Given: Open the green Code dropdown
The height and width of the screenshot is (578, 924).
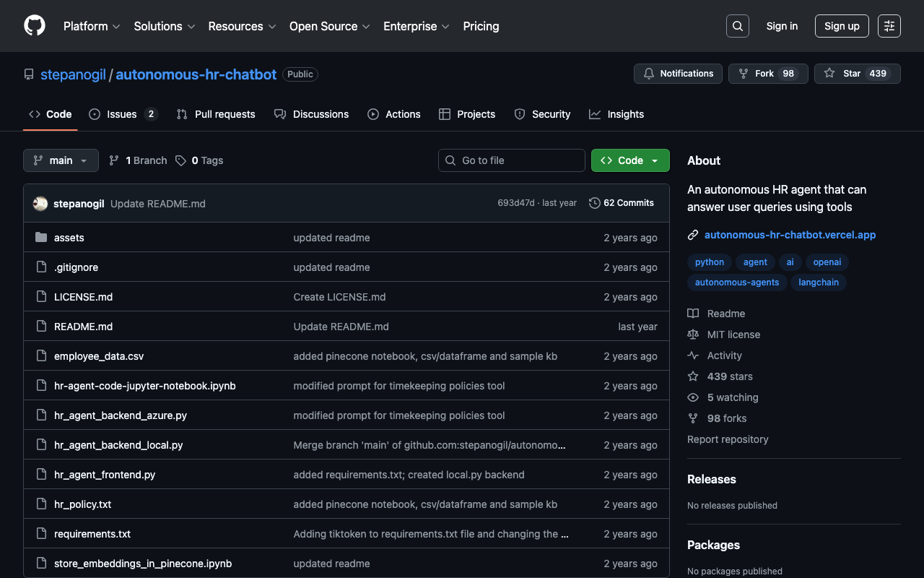Looking at the screenshot, I should point(629,160).
